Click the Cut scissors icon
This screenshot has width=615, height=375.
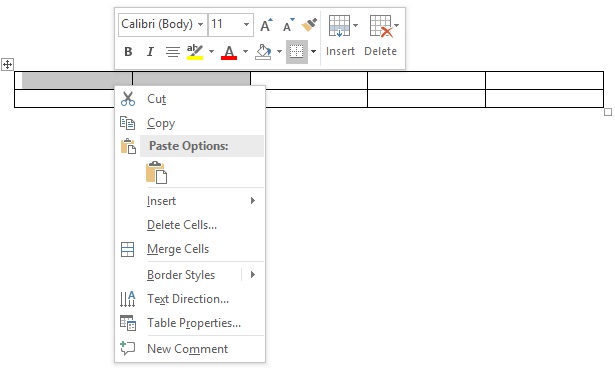[x=127, y=99]
